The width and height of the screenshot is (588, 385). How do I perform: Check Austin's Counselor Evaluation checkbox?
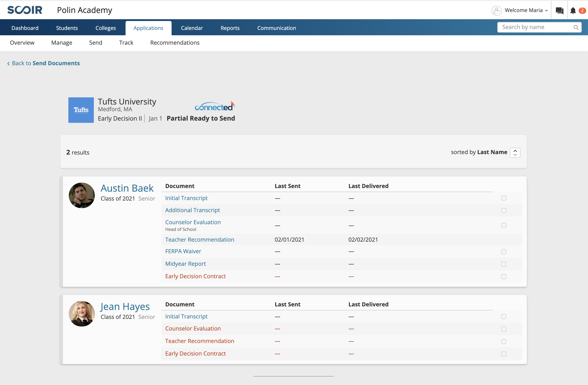point(504,225)
